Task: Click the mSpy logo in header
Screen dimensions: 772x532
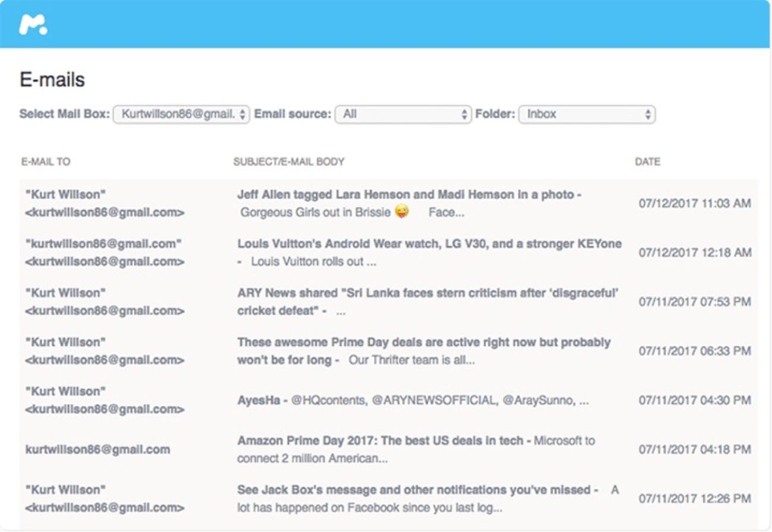Action: [x=33, y=24]
